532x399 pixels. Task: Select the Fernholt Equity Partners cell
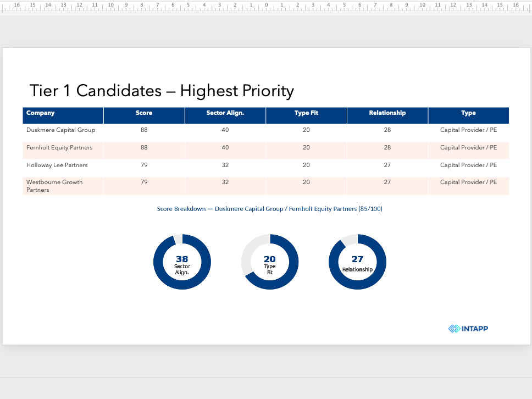click(x=63, y=151)
